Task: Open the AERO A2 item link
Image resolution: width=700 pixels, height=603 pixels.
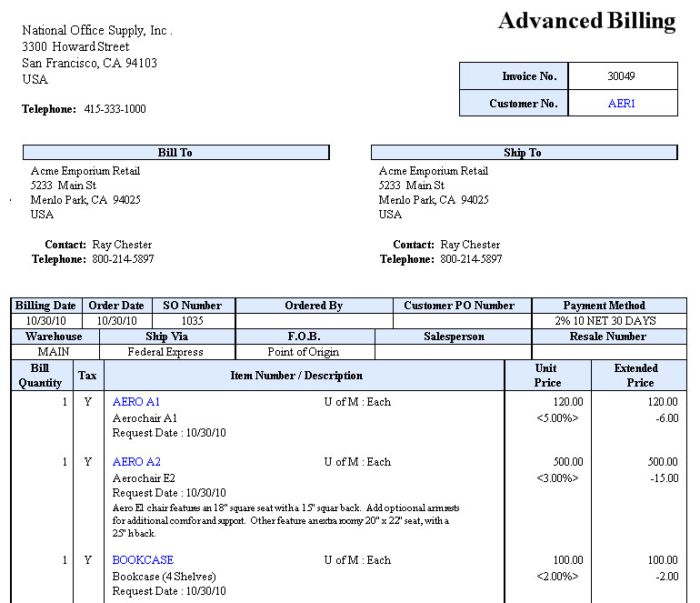Action: (136, 462)
